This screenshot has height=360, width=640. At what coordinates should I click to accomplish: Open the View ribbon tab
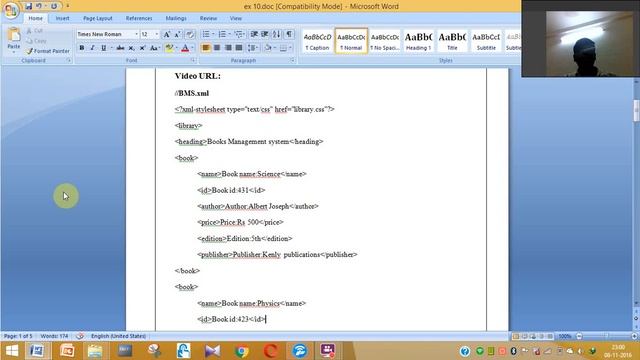(x=236, y=18)
